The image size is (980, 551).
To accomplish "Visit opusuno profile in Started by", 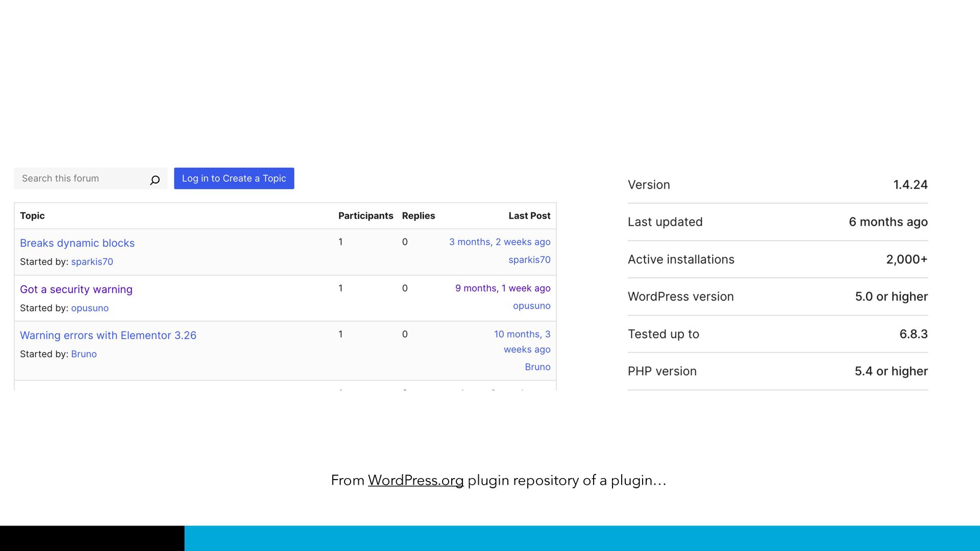I will (90, 308).
